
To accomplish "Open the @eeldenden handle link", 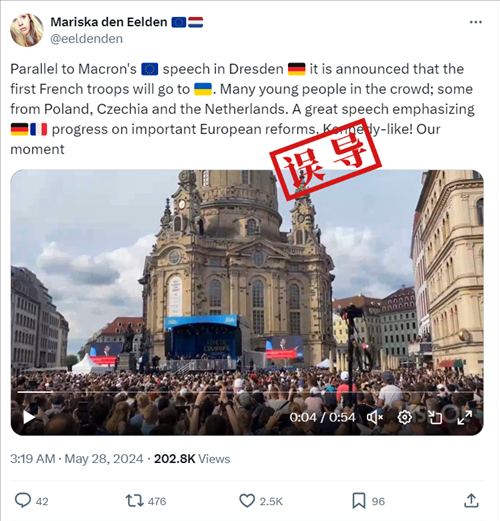I will click(x=86, y=39).
